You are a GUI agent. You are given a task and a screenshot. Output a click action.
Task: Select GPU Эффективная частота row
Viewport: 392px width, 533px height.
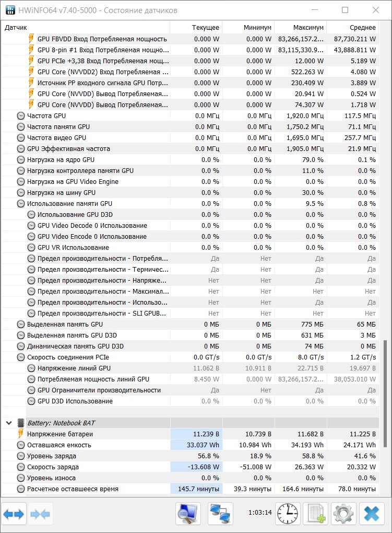[x=190, y=148]
